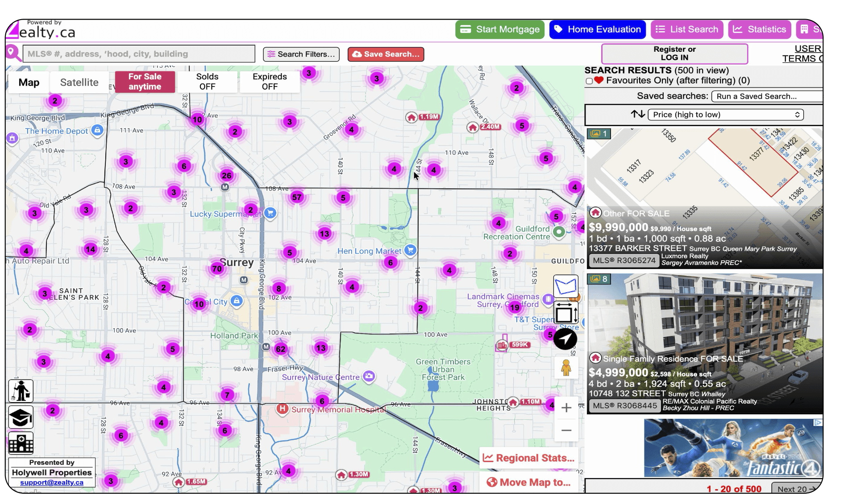Viewport: 848px width, 504px height.
Task: Click Register or LOG IN button
Action: [x=674, y=54]
